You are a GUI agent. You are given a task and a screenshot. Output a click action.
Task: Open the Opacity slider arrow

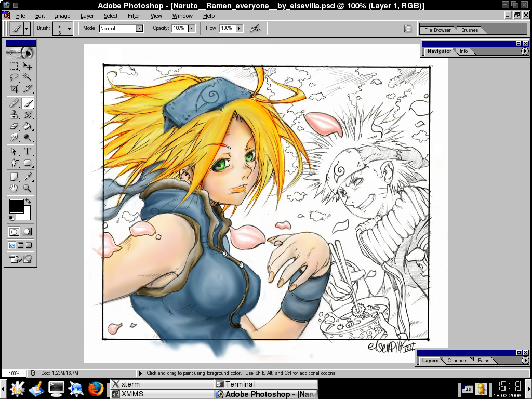[192, 29]
